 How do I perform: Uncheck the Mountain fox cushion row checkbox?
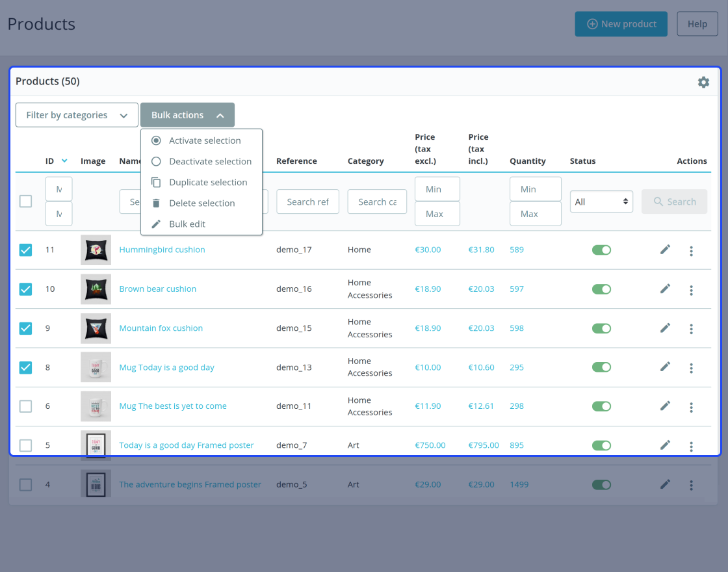coord(25,328)
